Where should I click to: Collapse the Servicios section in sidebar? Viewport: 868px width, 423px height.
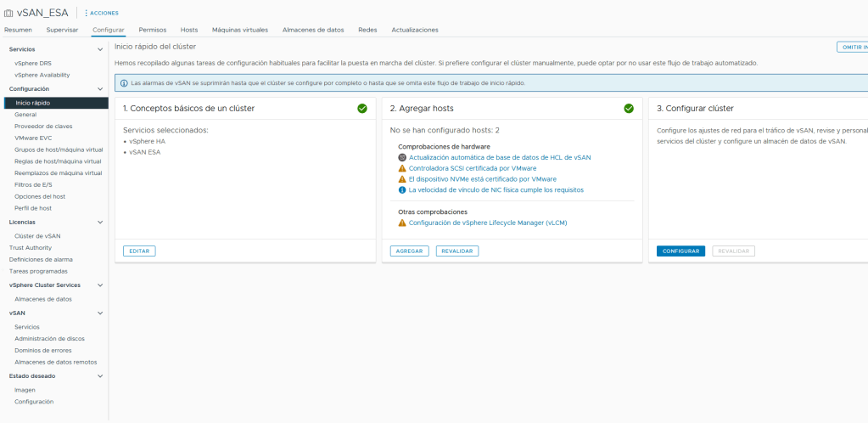coord(100,49)
